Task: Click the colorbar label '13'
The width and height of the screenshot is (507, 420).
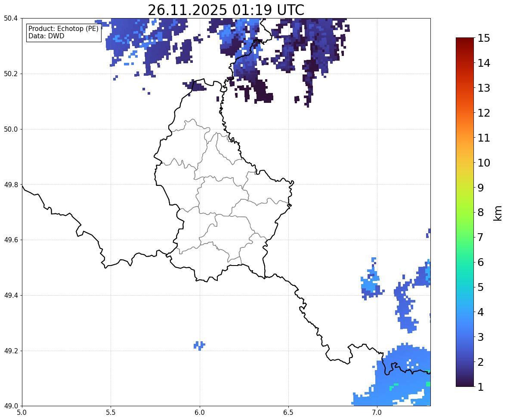Action: click(484, 88)
